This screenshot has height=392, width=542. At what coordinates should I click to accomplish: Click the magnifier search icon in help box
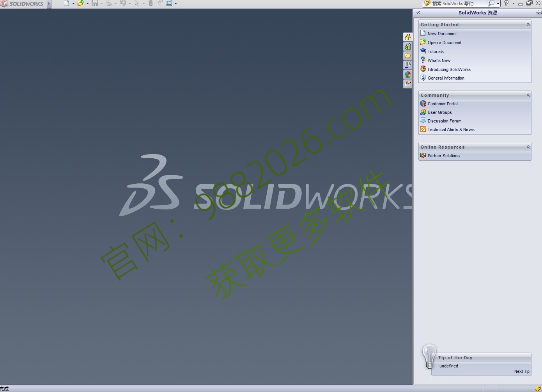pyautogui.click(x=491, y=4)
